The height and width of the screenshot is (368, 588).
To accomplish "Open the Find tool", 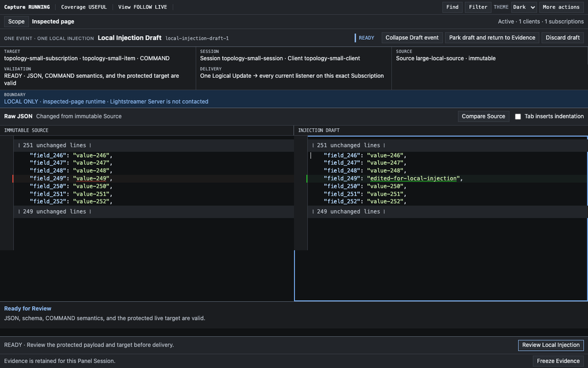I will (x=452, y=7).
